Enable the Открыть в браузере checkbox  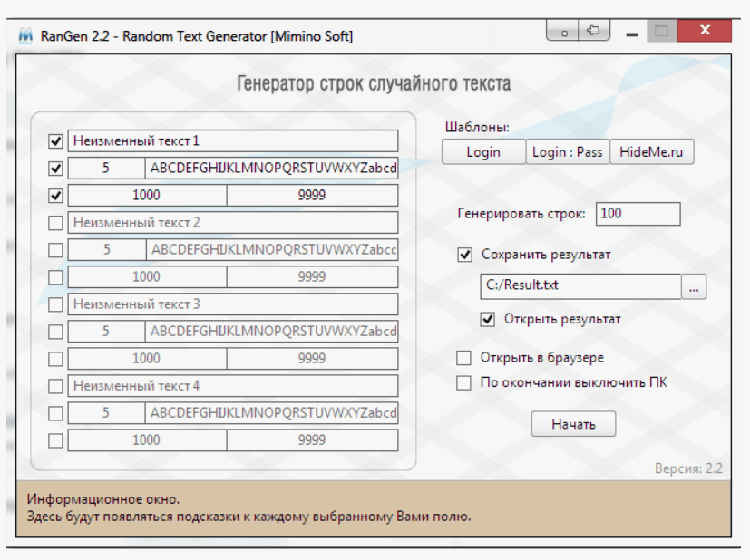pos(463,357)
